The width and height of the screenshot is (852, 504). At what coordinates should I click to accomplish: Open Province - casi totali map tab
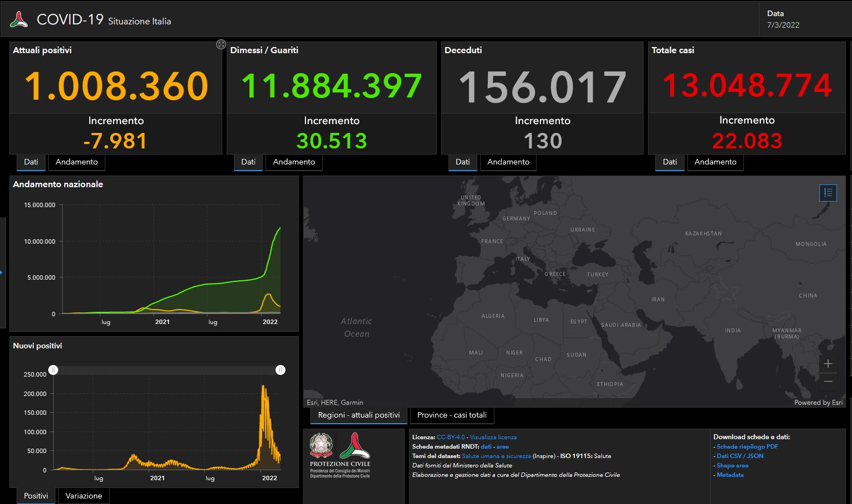pos(452,415)
